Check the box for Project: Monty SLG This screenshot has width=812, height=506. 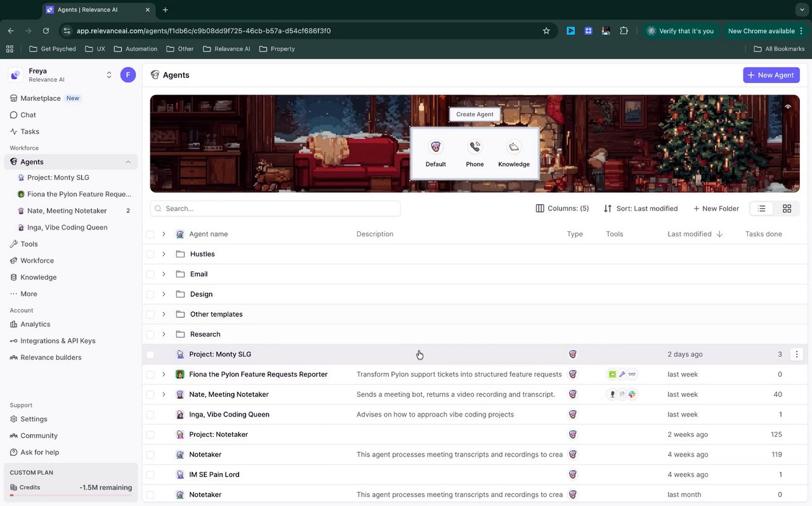150,354
